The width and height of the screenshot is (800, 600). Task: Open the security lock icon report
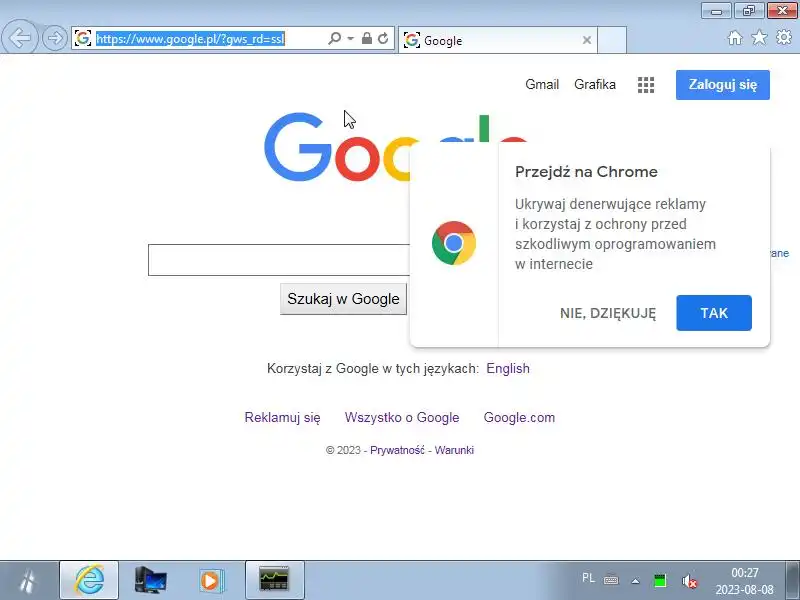coord(367,38)
